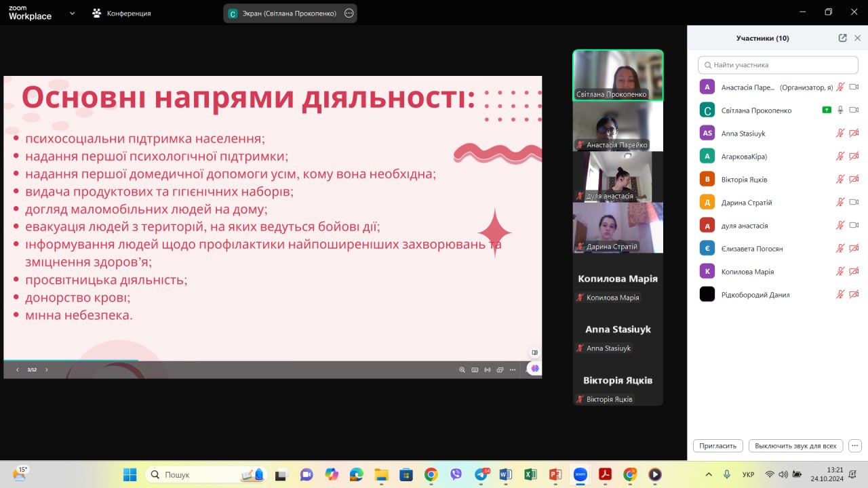Unmute Анастасія Парейко in the participants list
The height and width of the screenshot is (488, 868).
pyautogui.click(x=840, y=87)
